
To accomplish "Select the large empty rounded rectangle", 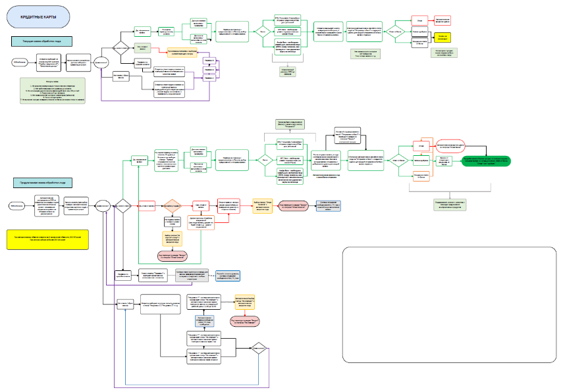I will click(x=449, y=305).
